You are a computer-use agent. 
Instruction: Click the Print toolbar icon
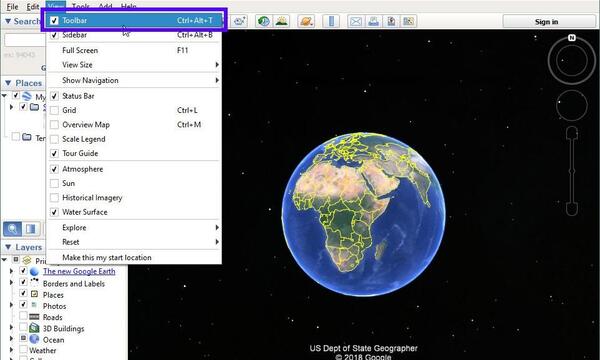(x=373, y=21)
